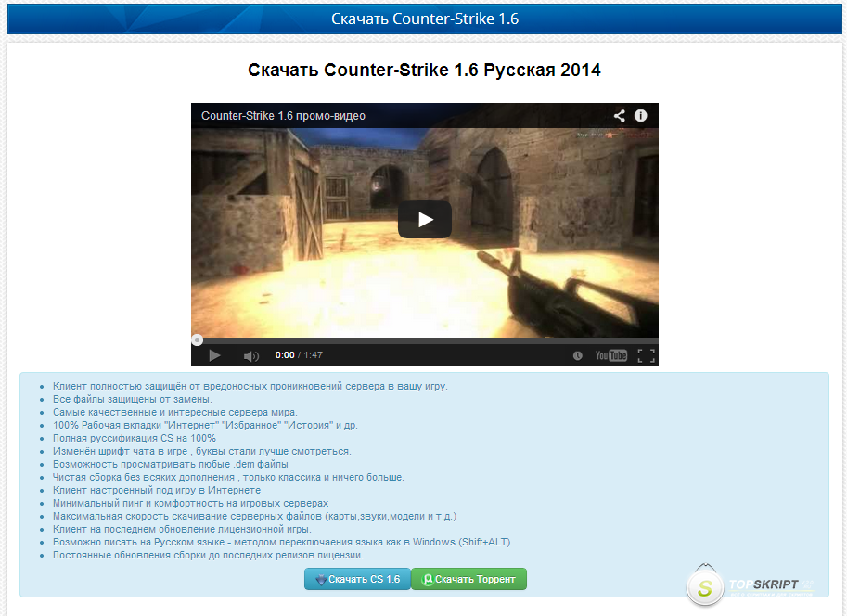The height and width of the screenshot is (616, 847).
Task: Click the heading "Скачать Counter-Strike 1.6 Русская 2014"
Action: pyautogui.click(x=424, y=70)
